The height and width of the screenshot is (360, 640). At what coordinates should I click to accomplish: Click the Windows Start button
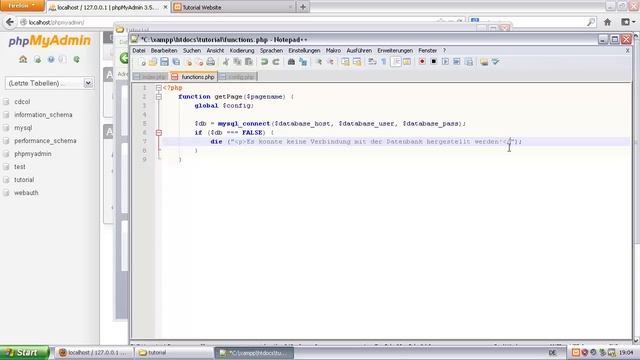24,352
